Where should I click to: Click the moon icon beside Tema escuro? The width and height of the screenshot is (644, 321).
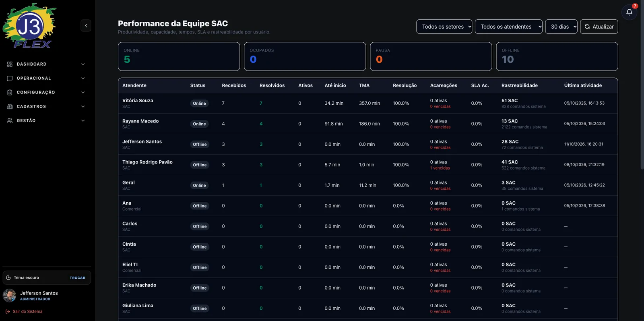click(8, 278)
